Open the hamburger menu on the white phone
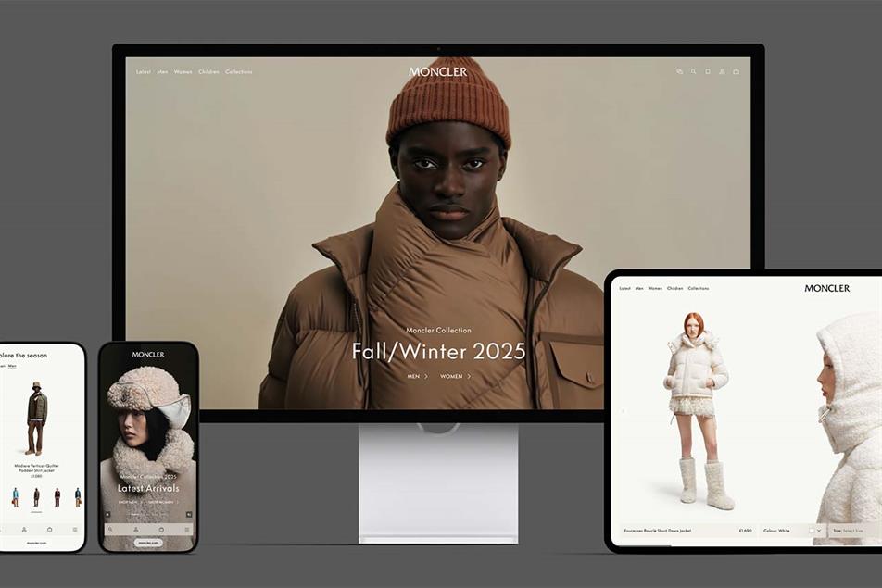The image size is (882, 588). tap(75, 529)
